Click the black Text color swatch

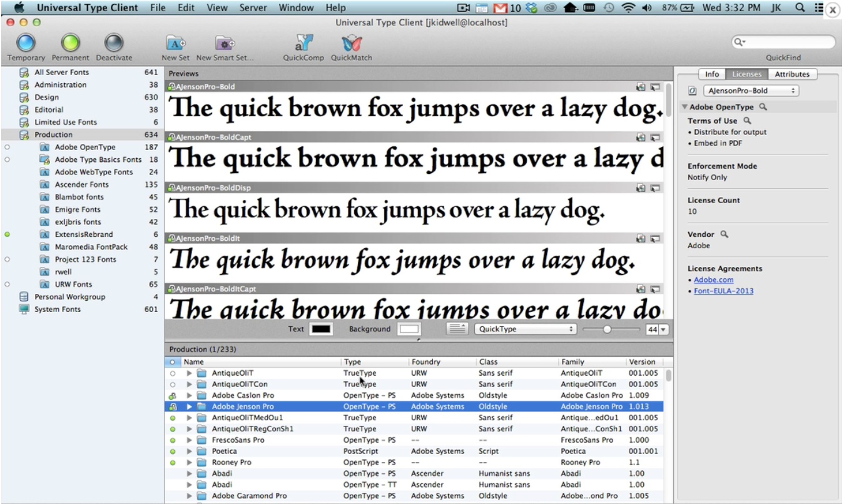(x=321, y=329)
